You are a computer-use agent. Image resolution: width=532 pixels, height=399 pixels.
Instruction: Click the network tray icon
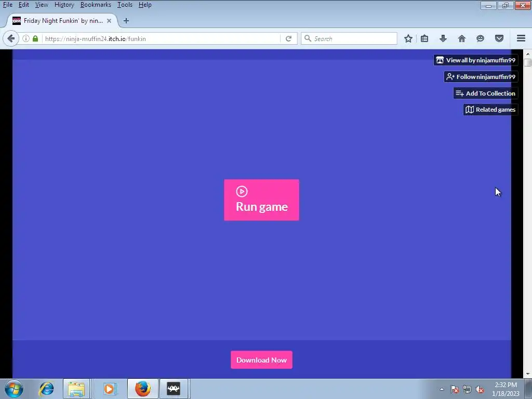(467, 389)
